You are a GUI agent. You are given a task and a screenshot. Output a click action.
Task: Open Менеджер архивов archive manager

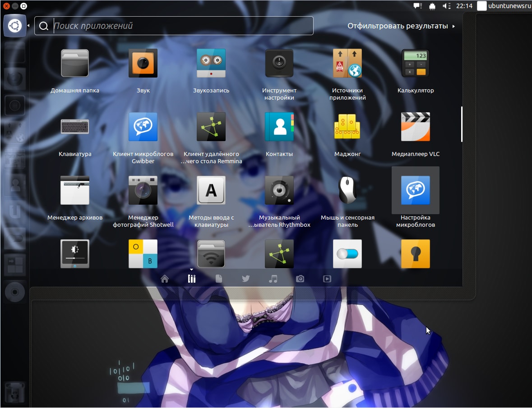(74, 190)
